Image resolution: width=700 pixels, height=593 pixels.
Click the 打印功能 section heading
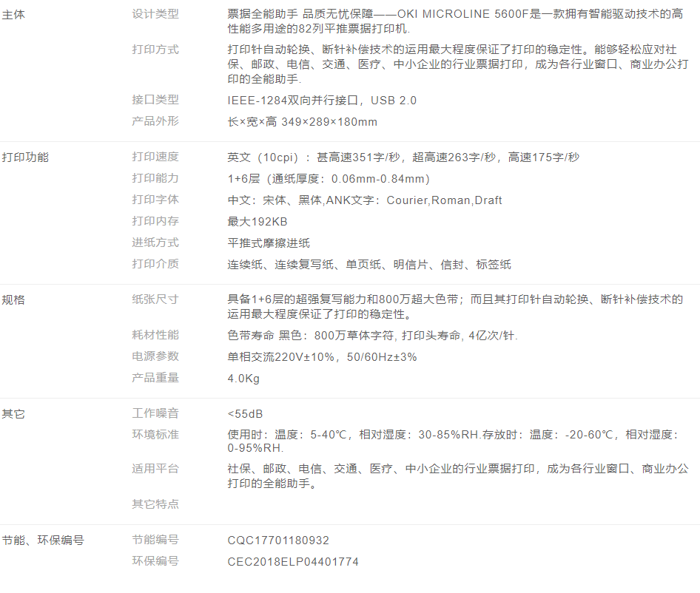[x=25, y=157]
